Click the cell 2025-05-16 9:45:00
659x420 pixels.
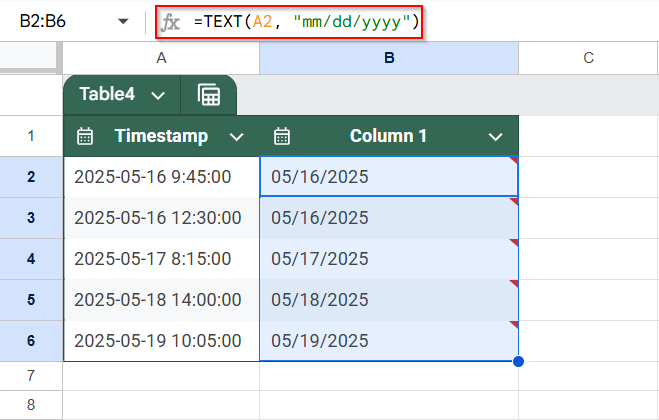(161, 177)
